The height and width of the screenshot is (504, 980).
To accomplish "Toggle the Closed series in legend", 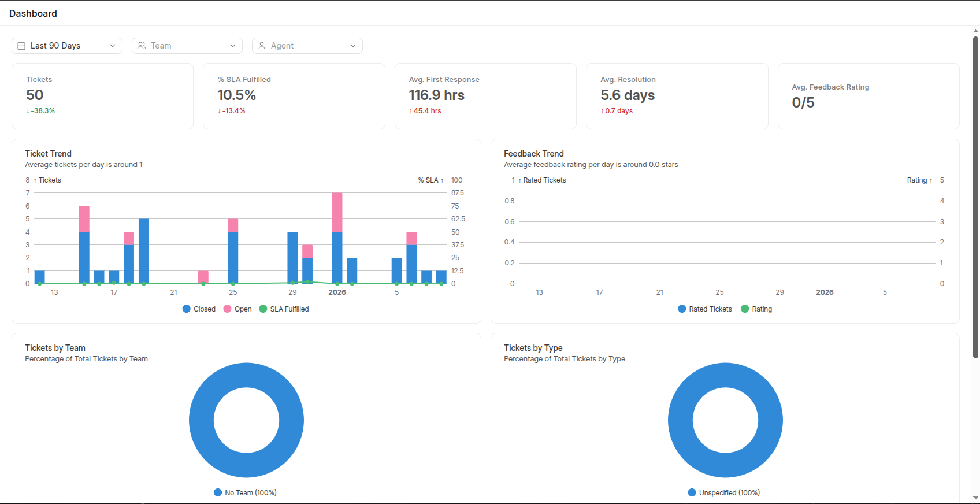I will click(x=199, y=309).
